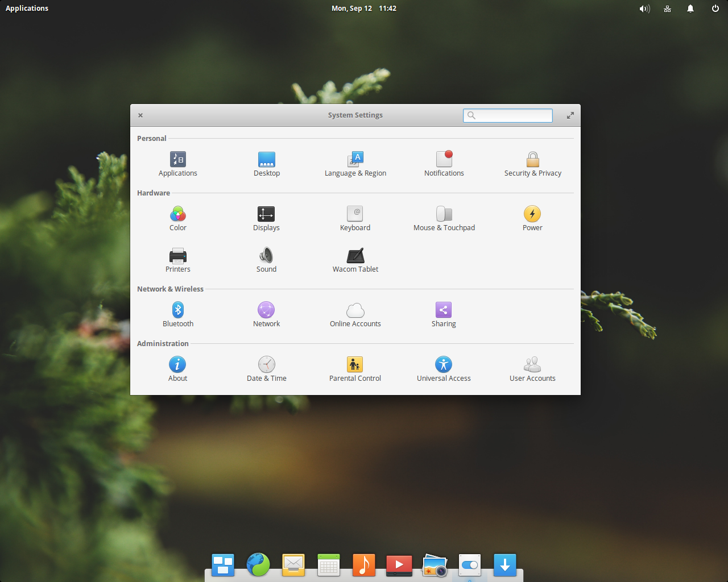Open Sharing settings
The height and width of the screenshot is (582, 728).
coord(444,315)
